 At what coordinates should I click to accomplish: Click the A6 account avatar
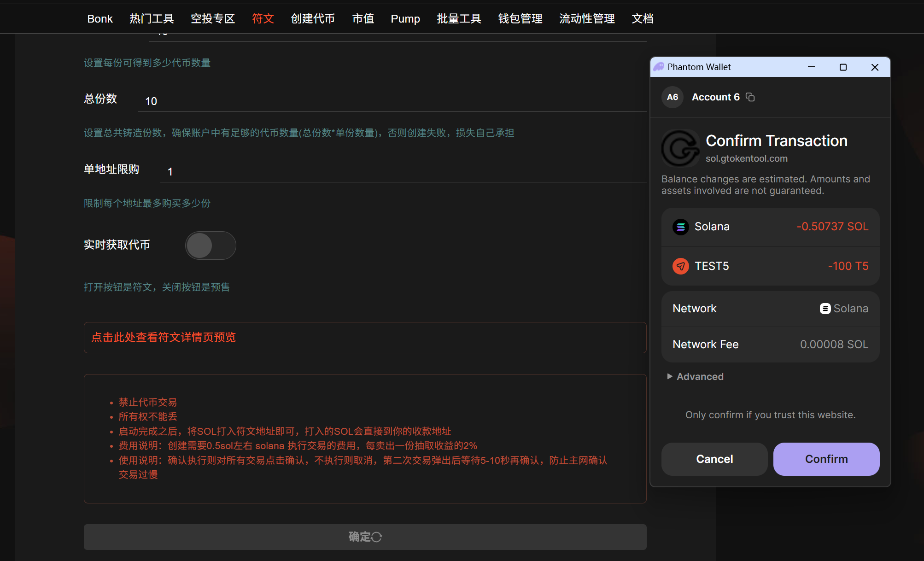pyautogui.click(x=673, y=97)
